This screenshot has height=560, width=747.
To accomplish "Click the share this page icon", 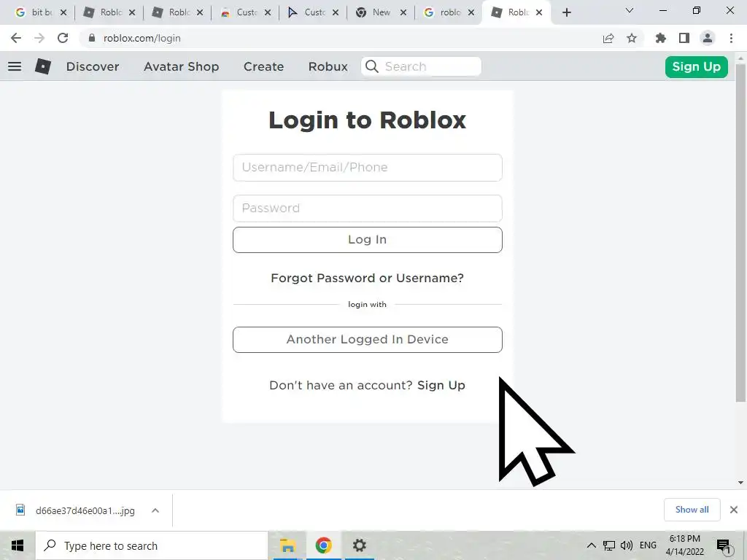I will tap(608, 38).
